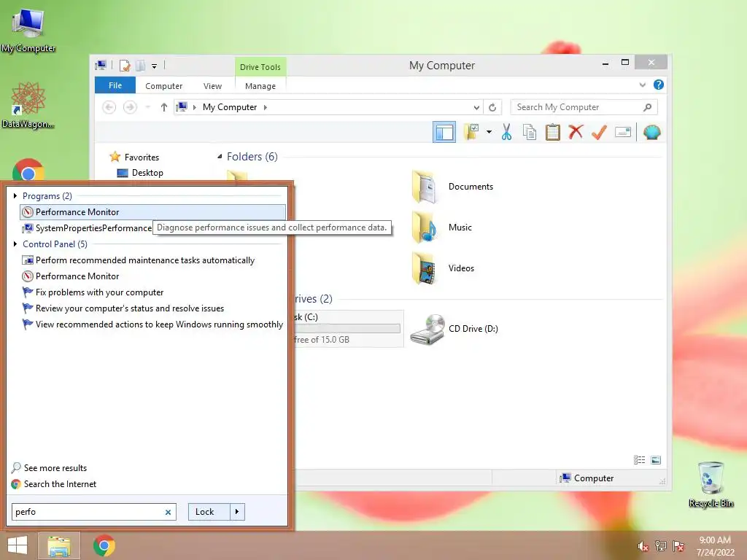Click the muted speaker tray icon
Viewport: 747px width, 560px height.
tap(643, 546)
